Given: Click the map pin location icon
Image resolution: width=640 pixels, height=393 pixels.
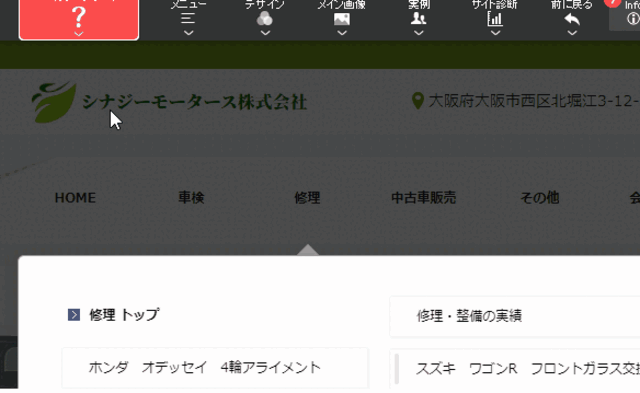Looking at the screenshot, I should point(417,100).
